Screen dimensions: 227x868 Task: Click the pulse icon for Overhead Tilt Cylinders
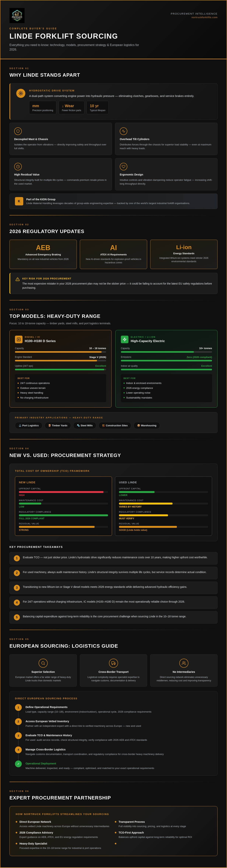click(124, 131)
